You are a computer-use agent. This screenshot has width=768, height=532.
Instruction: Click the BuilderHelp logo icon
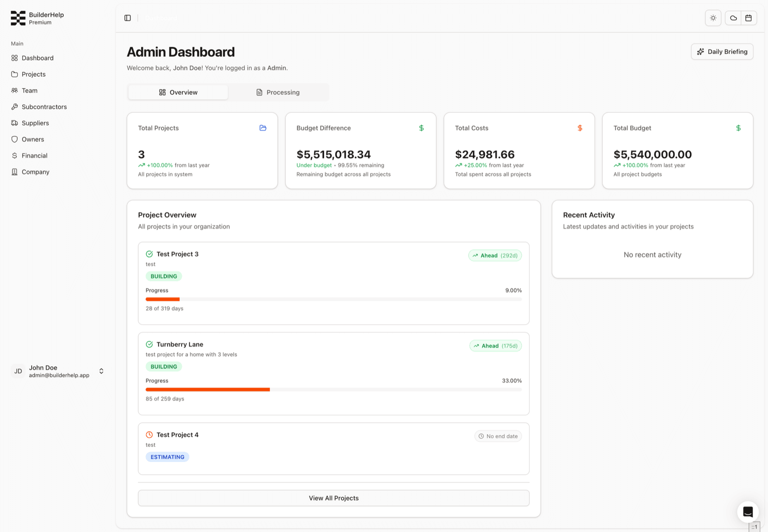[x=18, y=18]
